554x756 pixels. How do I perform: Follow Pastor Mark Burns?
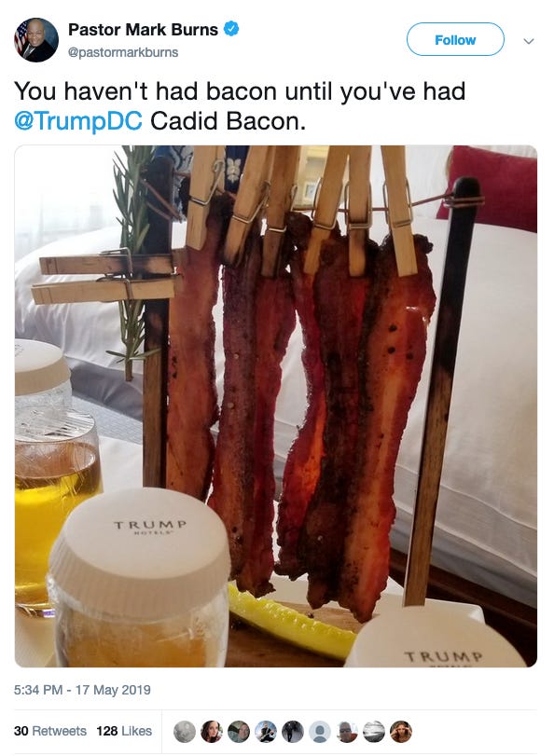point(455,39)
